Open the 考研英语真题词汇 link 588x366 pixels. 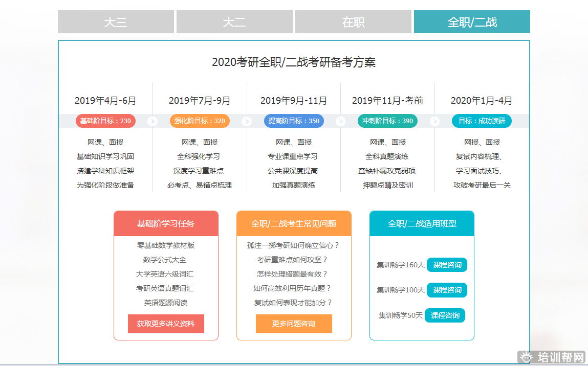[x=165, y=288]
